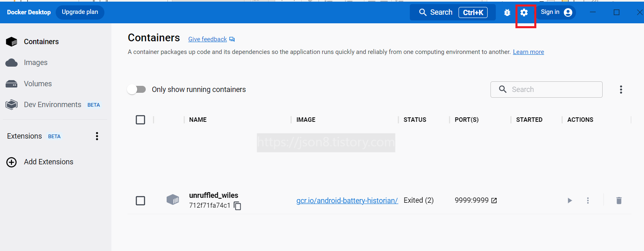Viewport: 644px width, 251px height.
Task: Sort by STATUS column header
Action: (x=415, y=120)
